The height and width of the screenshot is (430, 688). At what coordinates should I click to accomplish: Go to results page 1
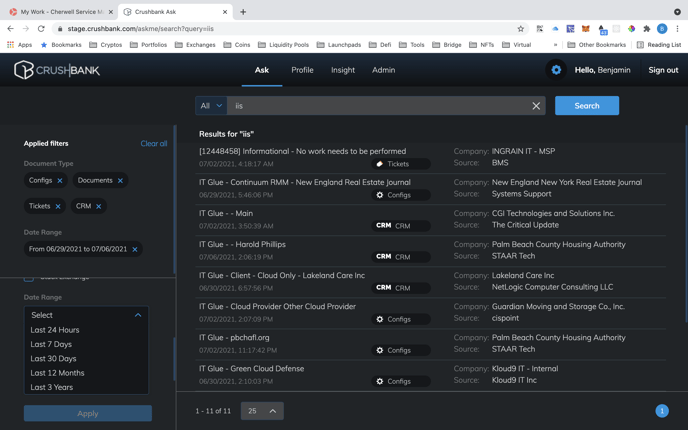click(662, 411)
